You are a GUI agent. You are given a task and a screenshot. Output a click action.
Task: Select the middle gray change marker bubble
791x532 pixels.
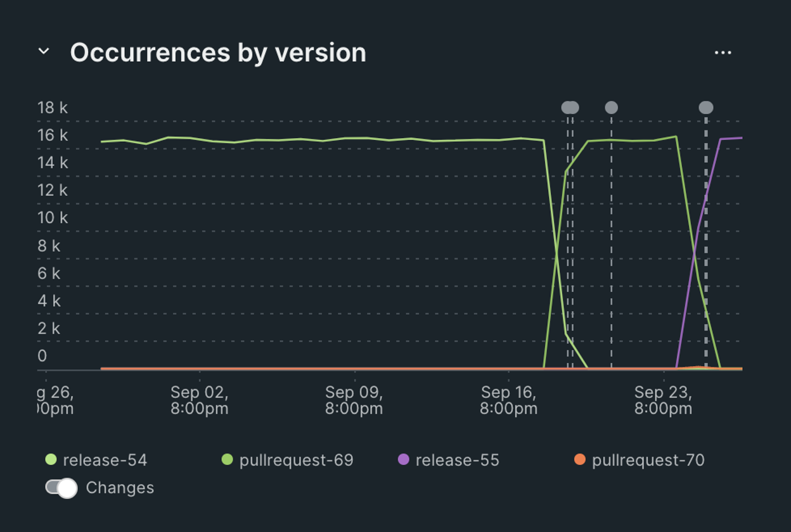pos(610,108)
